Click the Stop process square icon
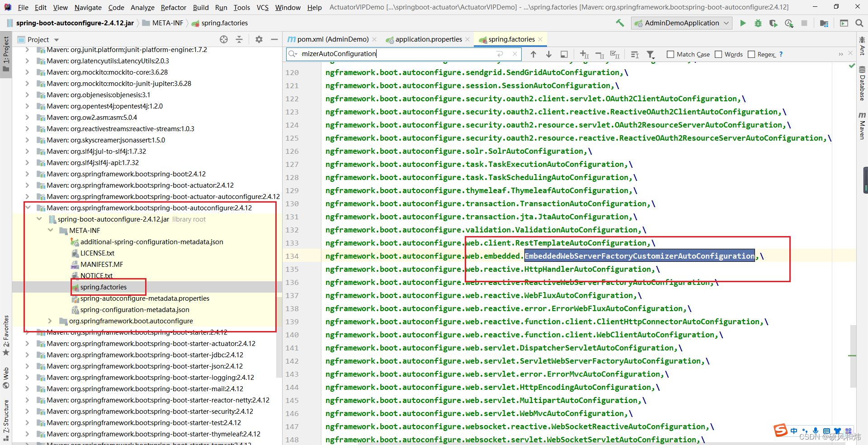 point(804,23)
